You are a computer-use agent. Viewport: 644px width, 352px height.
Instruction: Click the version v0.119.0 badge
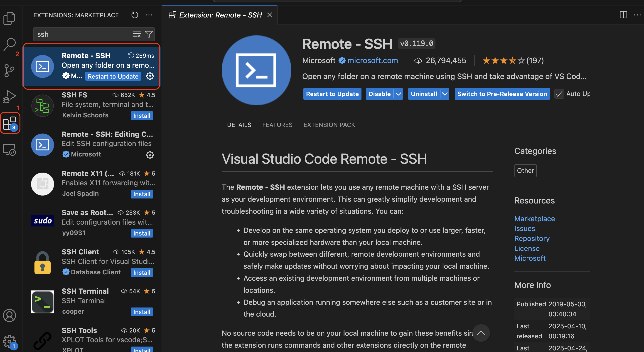(416, 44)
